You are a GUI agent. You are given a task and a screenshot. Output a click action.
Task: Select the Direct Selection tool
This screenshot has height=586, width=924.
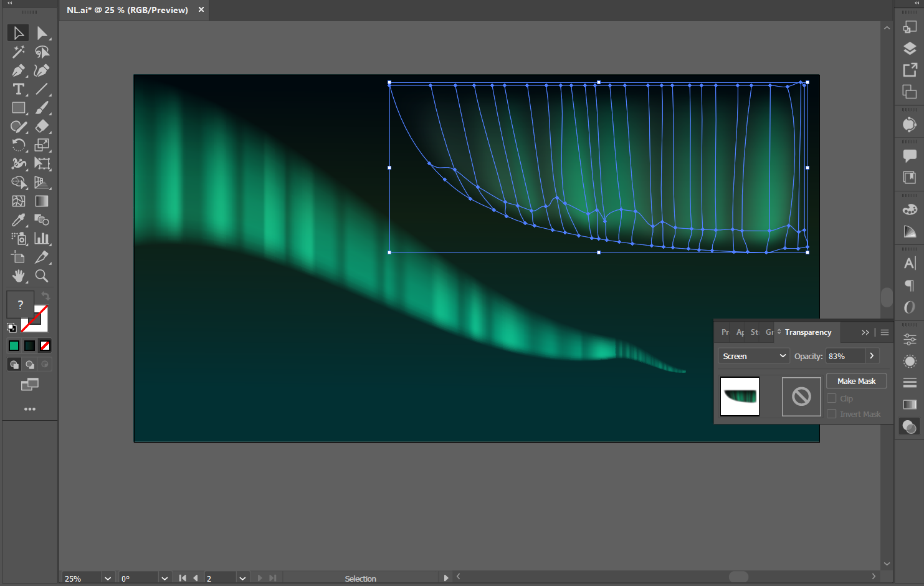click(x=42, y=33)
